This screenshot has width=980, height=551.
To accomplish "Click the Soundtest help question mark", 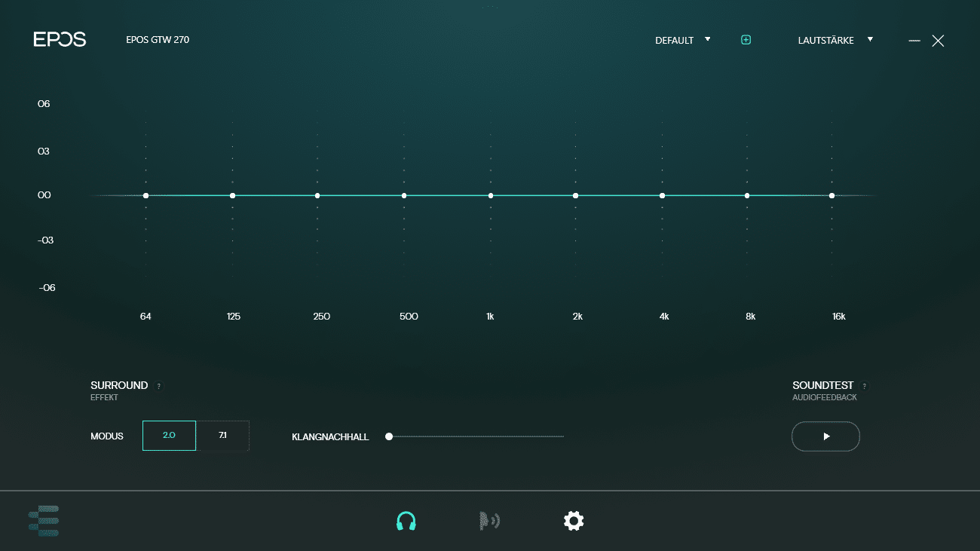I will (864, 386).
